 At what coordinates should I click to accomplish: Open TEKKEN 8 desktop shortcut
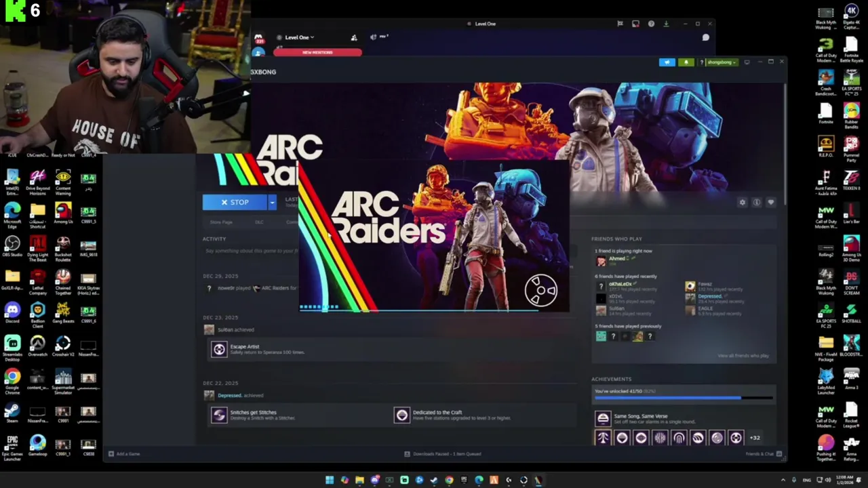click(x=851, y=180)
